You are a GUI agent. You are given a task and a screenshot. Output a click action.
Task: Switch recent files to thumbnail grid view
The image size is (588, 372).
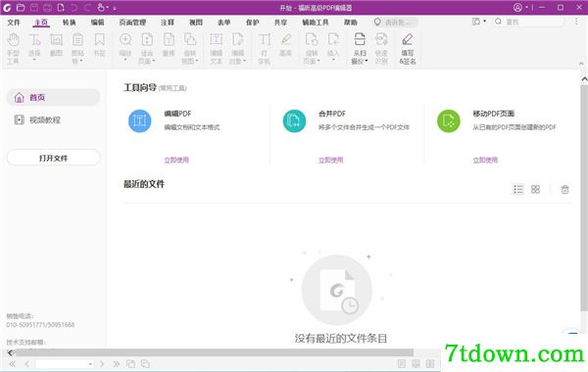[x=535, y=189]
